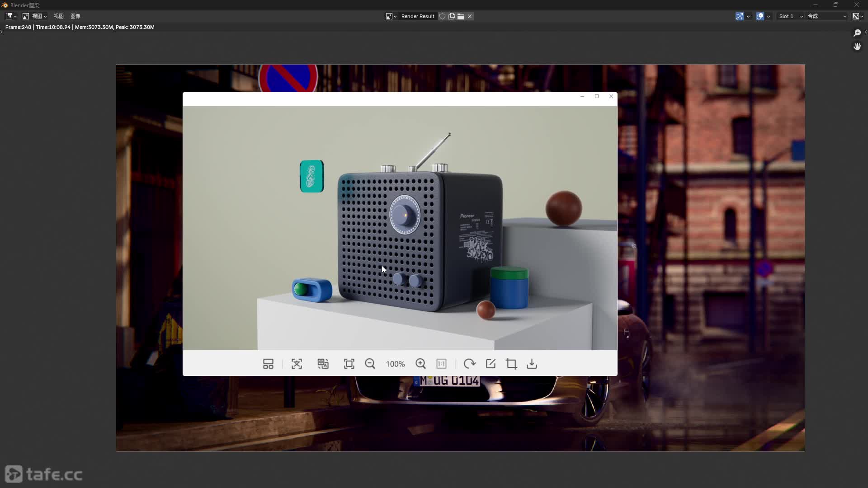The width and height of the screenshot is (868, 488).
Task: Toggle the gizmo display button
Action: click(740, 16)
